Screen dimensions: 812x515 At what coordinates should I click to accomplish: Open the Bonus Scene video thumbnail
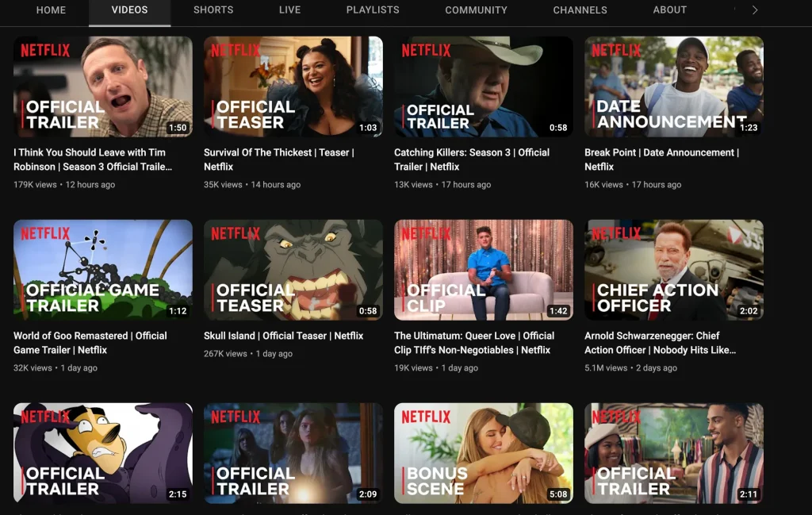pyautogui.click(x=484, y=453)
